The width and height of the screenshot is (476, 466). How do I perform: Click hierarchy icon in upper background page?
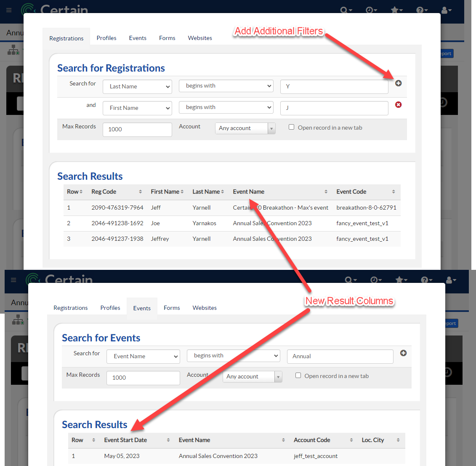pos(13,50)
